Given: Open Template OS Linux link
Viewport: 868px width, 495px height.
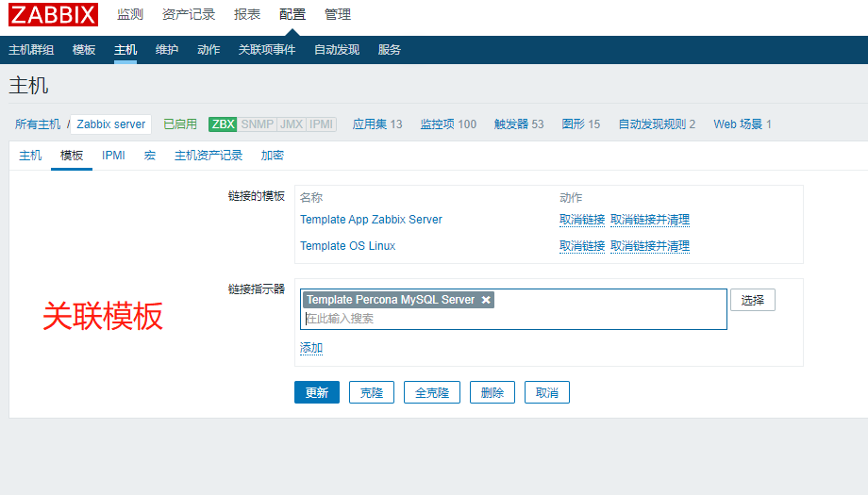Looking at the screenshot, I should pos(347,245).
